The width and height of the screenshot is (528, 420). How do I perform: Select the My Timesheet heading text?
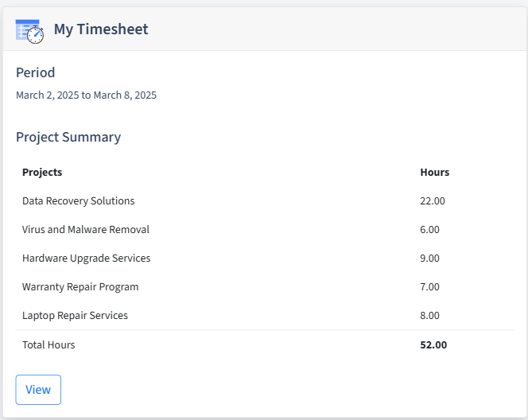(x=101, y=29)
